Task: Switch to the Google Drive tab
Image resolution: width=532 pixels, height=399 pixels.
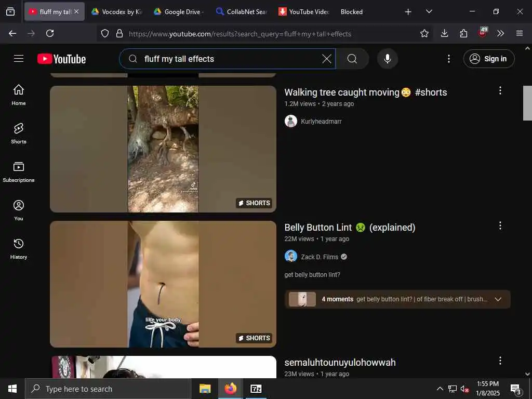Action: point(179,11)
